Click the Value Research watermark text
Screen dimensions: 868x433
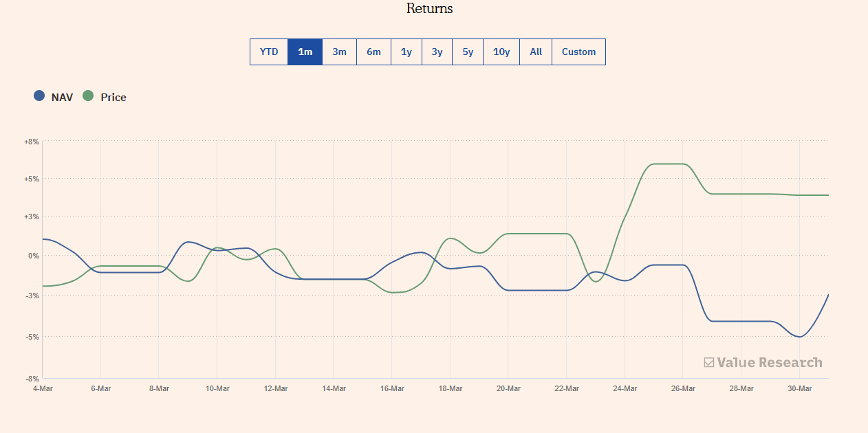(x=769, y=362)
